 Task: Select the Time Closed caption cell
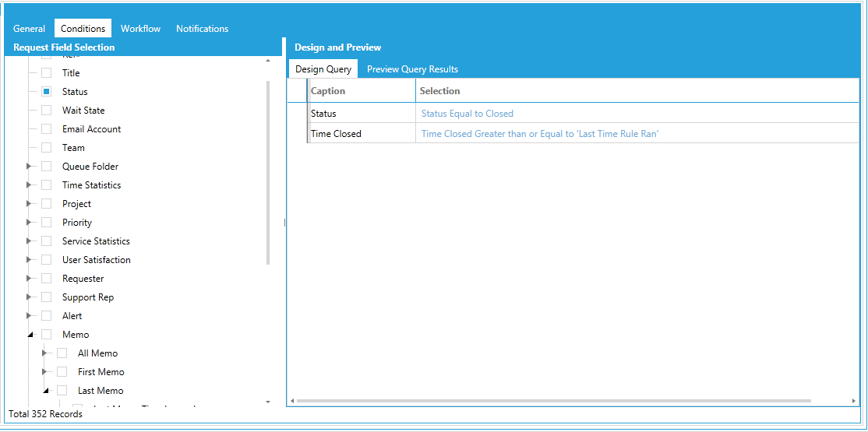[362, 133]
